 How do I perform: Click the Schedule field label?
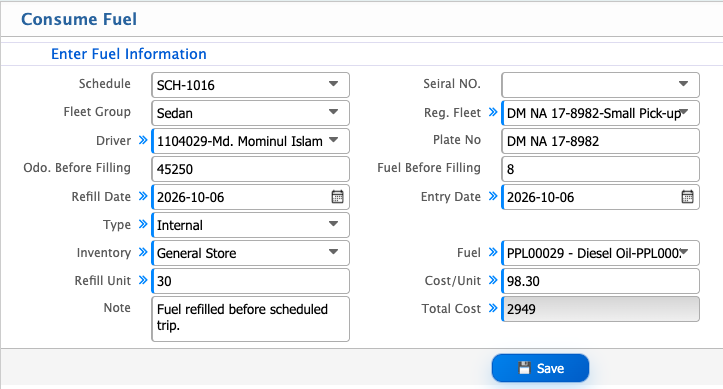tap(105, 84)
